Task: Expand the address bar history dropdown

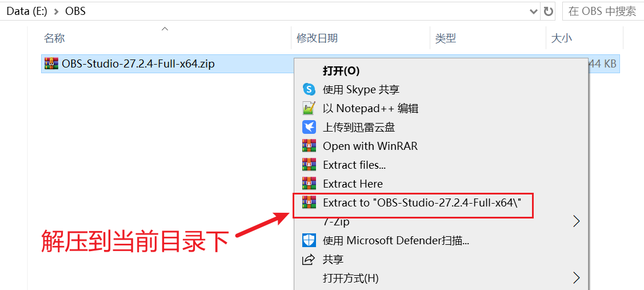Action: click(x=534, y=11)
